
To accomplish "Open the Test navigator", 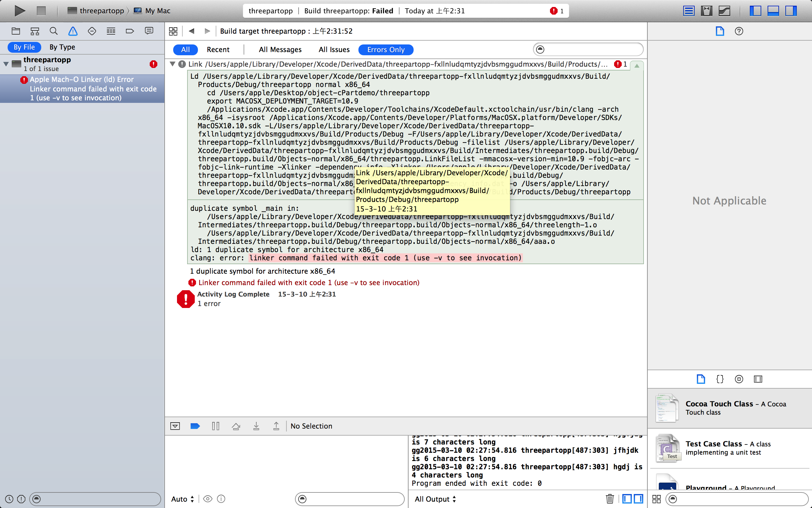I will (x=92, y=31).
